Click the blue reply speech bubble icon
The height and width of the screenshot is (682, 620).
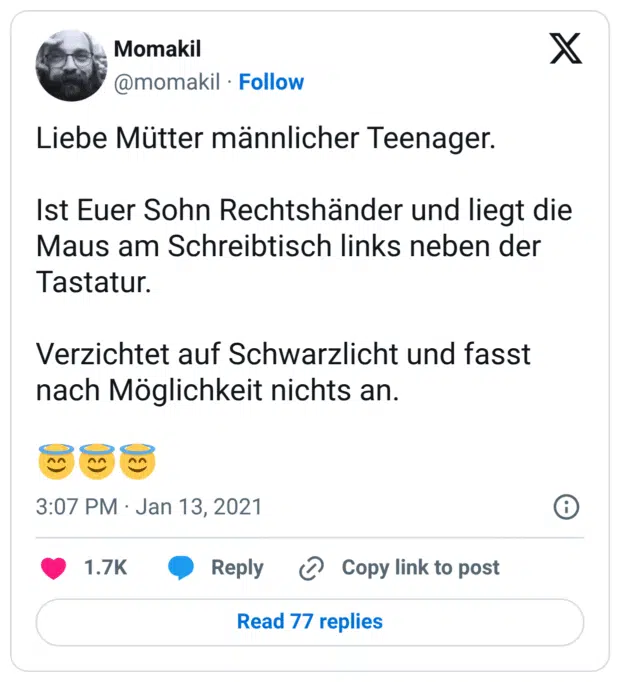pyautogui.click(x=181, y=568)
